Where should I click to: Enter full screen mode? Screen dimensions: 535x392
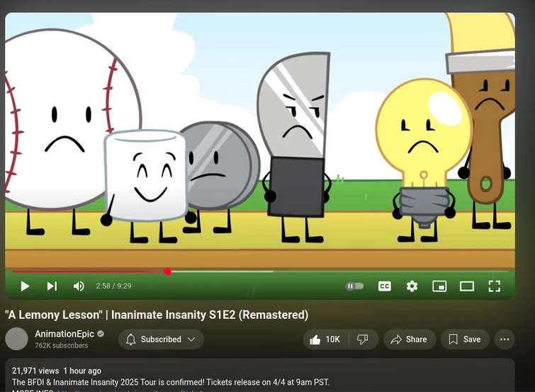coord(494,286)
